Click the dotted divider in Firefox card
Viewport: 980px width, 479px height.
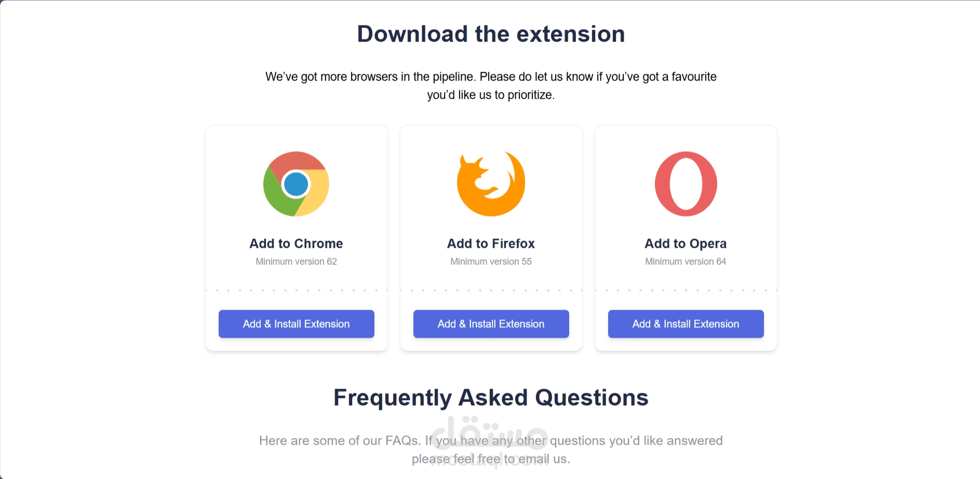point(491,290)
